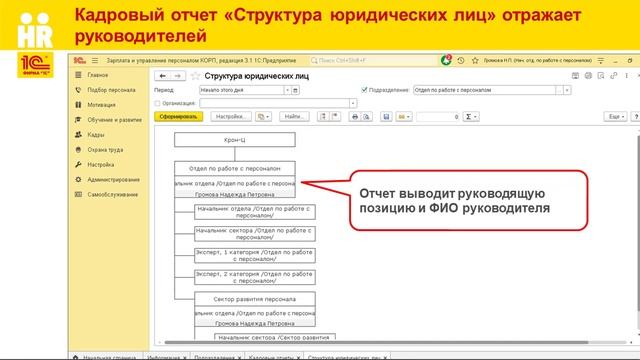The width and height of the screenshot is (640, 360).
Task: Open the service settings lines icon
Action: pyautogui.click(x=601, y=60)
